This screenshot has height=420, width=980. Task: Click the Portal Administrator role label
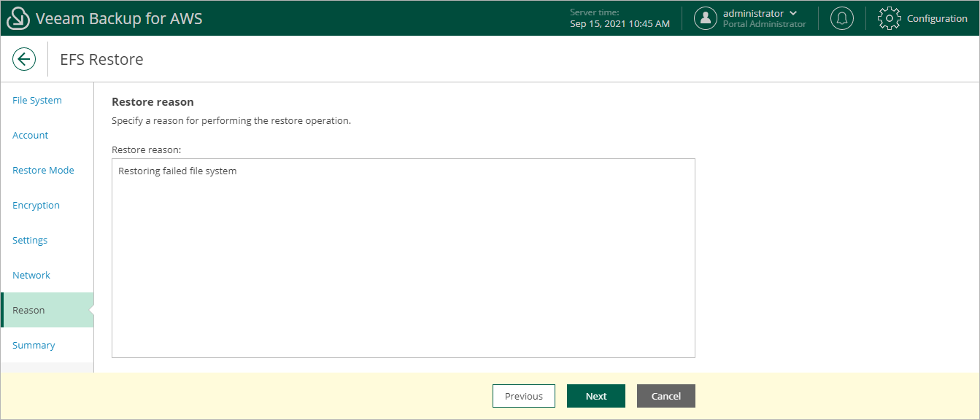point(765,24)
